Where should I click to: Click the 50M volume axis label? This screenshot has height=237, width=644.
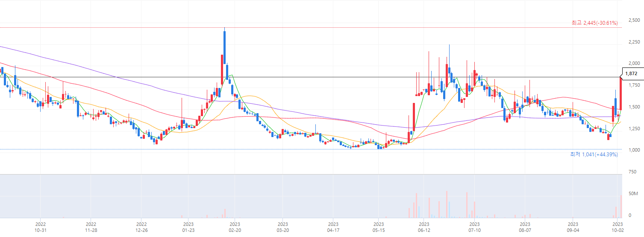[633, 194]
